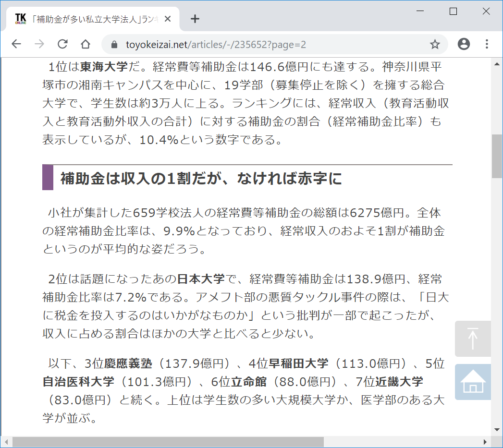Click the vertical scrollbar up arrow
This screenshot has height=448, width=503.
497,64
